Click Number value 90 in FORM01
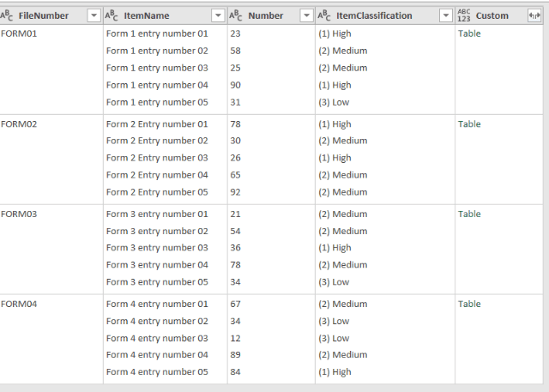Screen dimensions: 549x392 (235, 85)
